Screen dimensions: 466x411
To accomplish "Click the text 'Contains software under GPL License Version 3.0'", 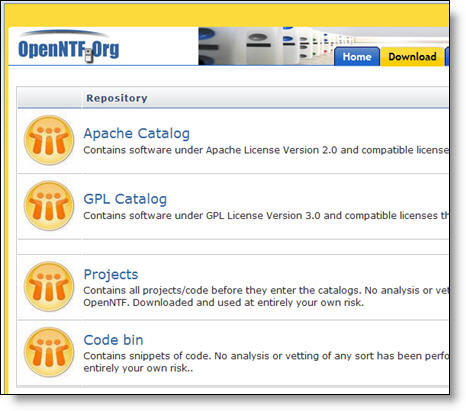I will tap(202, 216).
